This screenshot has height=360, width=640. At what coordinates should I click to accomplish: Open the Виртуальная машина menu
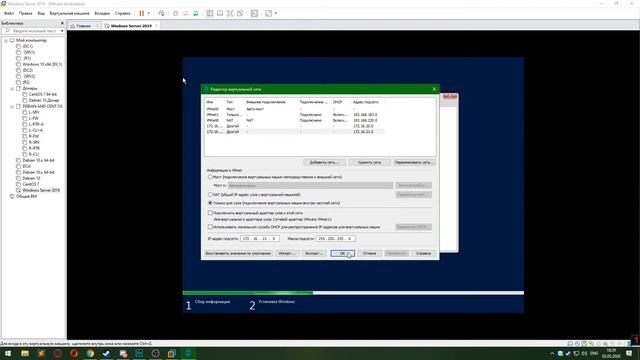pyautogui.click(x=69, y=13)
